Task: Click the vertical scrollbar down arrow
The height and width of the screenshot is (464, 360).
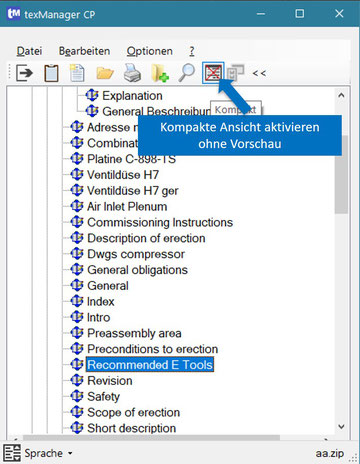Action: coord(341,426)
